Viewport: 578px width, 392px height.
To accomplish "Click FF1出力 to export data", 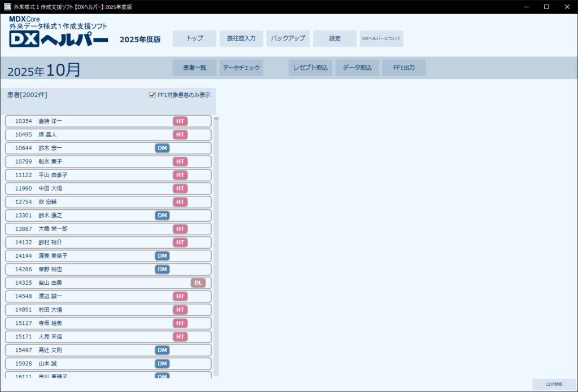I will click(x=404, y=68).
